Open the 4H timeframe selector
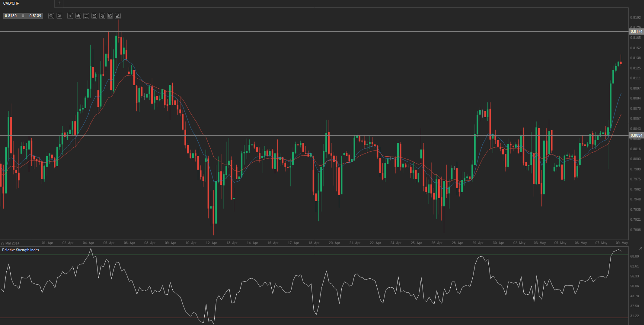This screenshot has height=325, width=644. pyautogui.click(x=70, y=16)
